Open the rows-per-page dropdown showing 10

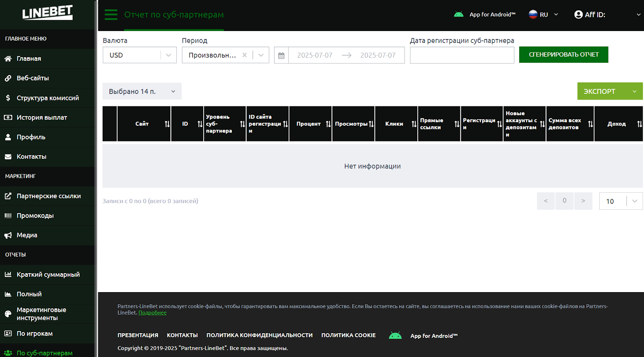(x=621, y=201)
